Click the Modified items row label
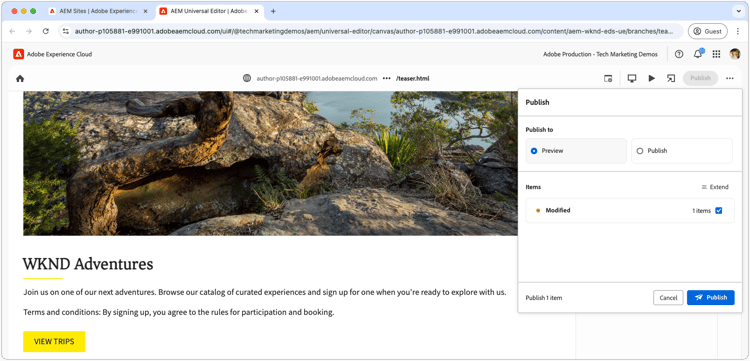Screen dimensions: 750x361 point(558,210)
